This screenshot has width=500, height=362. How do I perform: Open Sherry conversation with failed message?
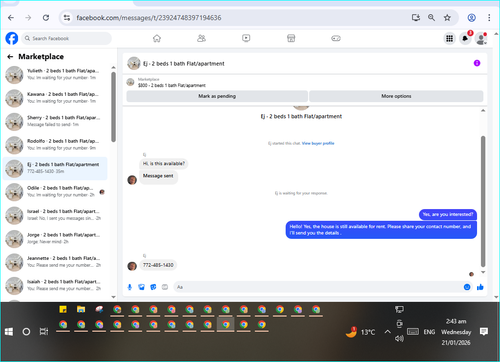click(x=55, y=121)
